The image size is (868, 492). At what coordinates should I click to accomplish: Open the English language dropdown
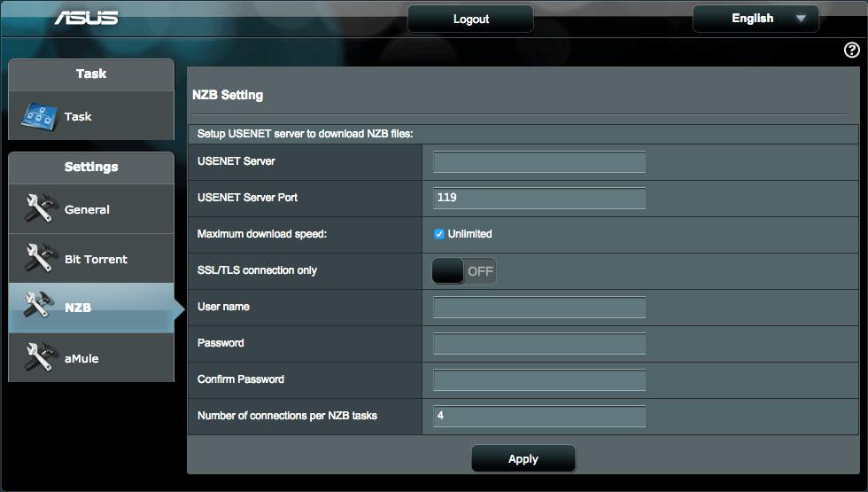(x=756, y=19)
